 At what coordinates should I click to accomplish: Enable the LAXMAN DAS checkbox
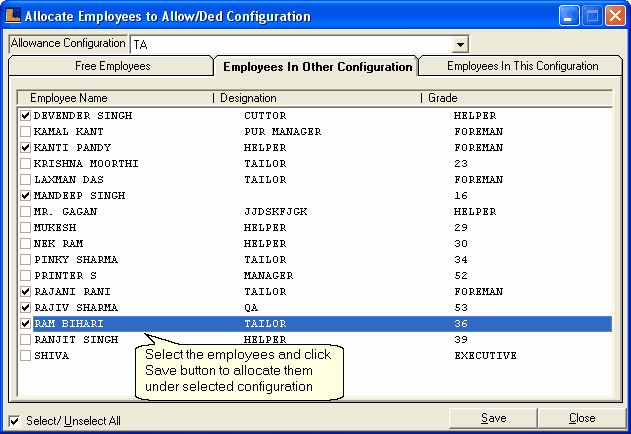pyautogui.click(x=25, y=180)
